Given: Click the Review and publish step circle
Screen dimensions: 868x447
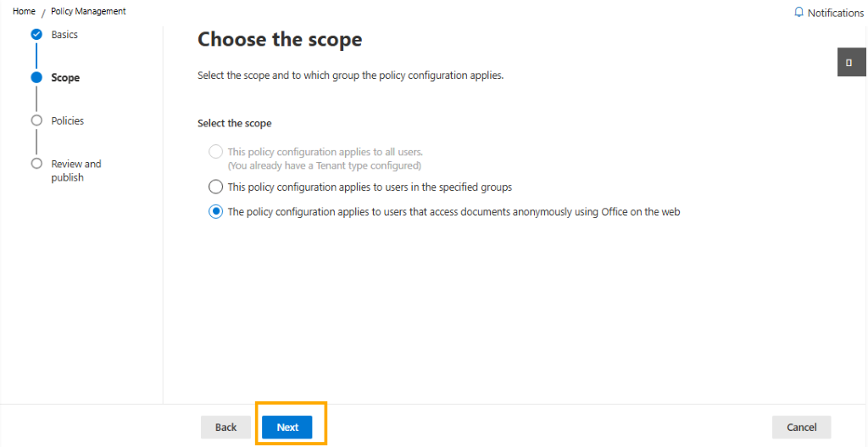Looking at the screenshot, I should point(36,164).
